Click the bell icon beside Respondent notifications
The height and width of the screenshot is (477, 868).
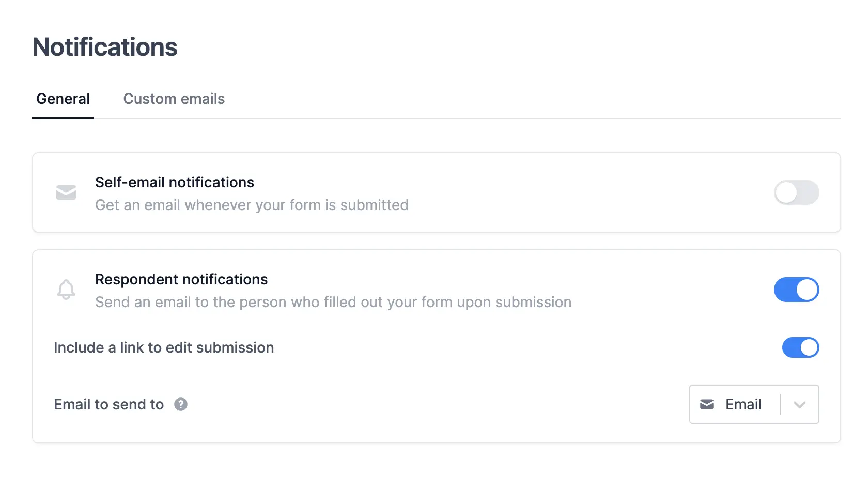pos(66,290)
